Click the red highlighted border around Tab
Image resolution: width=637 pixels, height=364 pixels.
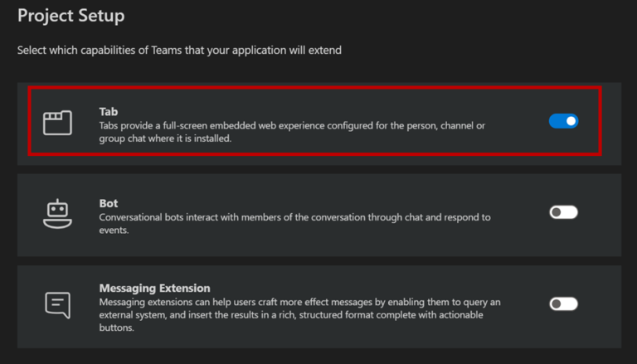[315, 87]
